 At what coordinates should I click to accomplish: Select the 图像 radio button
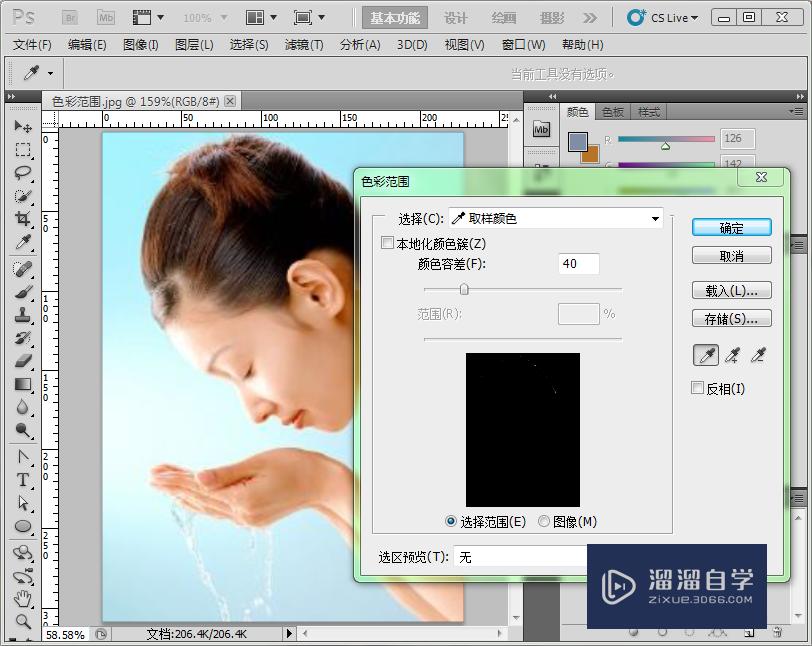click(x=544, y=521)
